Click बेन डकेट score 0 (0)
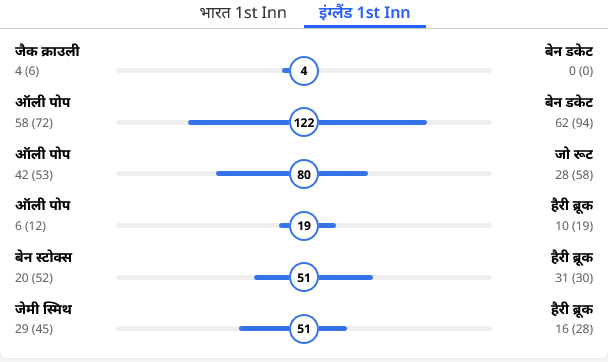The height and width of the screenshot is (362, 608). [581, 71]
